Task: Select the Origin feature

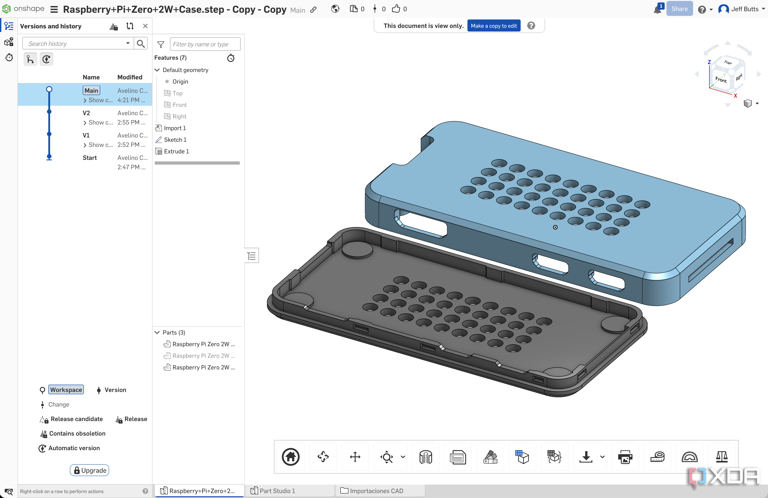Action: click(180, 81)
